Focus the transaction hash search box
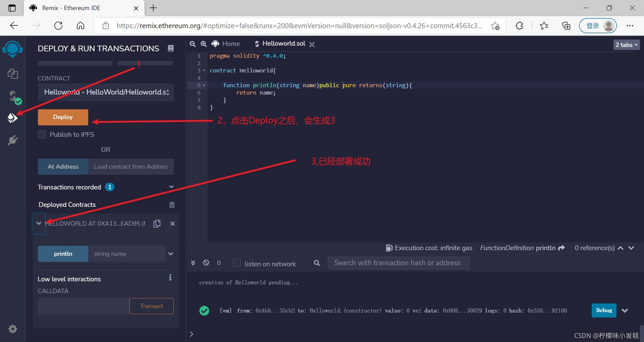 coord(398,263)
